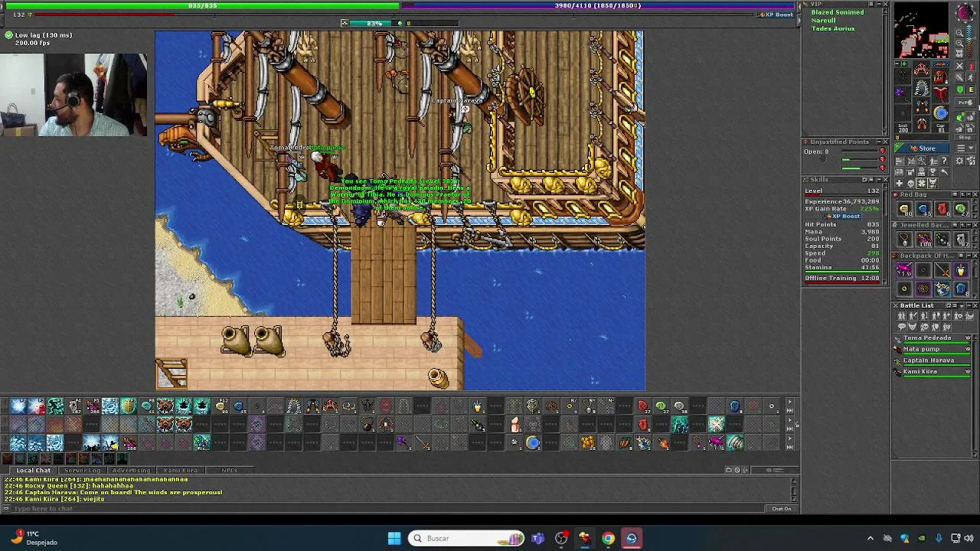The width and height of the screenshot is (980, 551).
Task: Click the yellow potion on the top action bar
Action: [478, 406]
